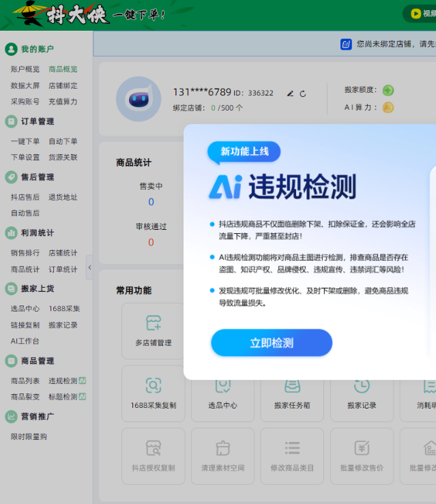Image resolution: width=436 pixels, height=504 pixels.
Task: Open 数据大屏 in the sidebar
Action: click(25, 85)
